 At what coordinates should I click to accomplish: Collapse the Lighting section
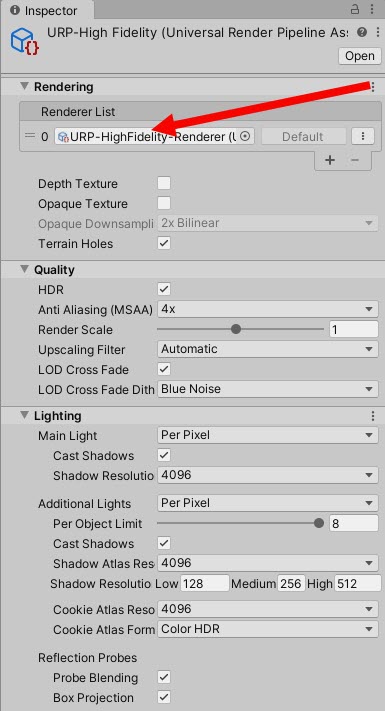pos(24,416)
